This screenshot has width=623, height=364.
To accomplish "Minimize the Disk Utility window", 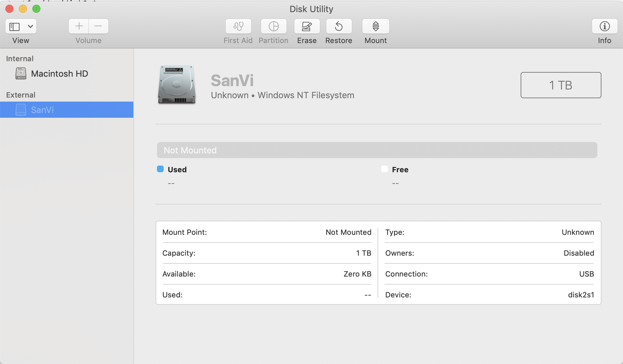I will coord(23,9).
